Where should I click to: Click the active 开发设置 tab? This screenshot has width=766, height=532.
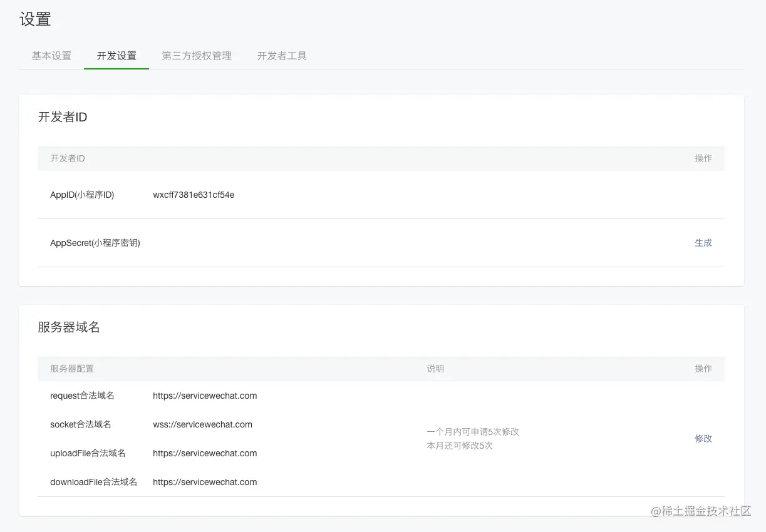click(116, 56)
